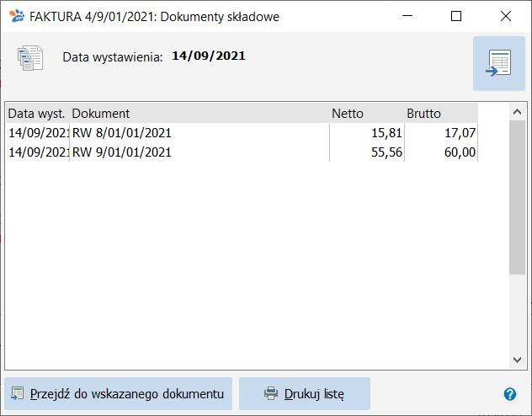Viewport: 532px width, 416px height.
Task: Click the Netto value 15,81 cell
Action: click(367, 133)
